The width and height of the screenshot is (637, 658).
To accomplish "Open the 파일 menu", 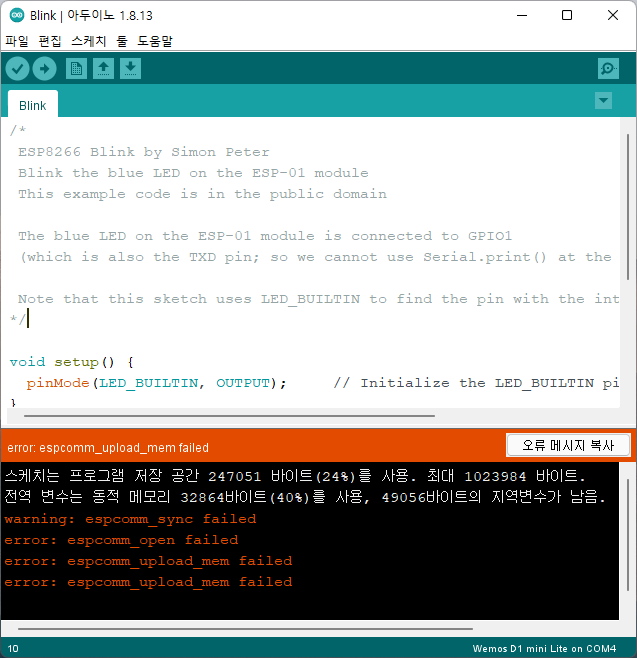I will [17, 41].
